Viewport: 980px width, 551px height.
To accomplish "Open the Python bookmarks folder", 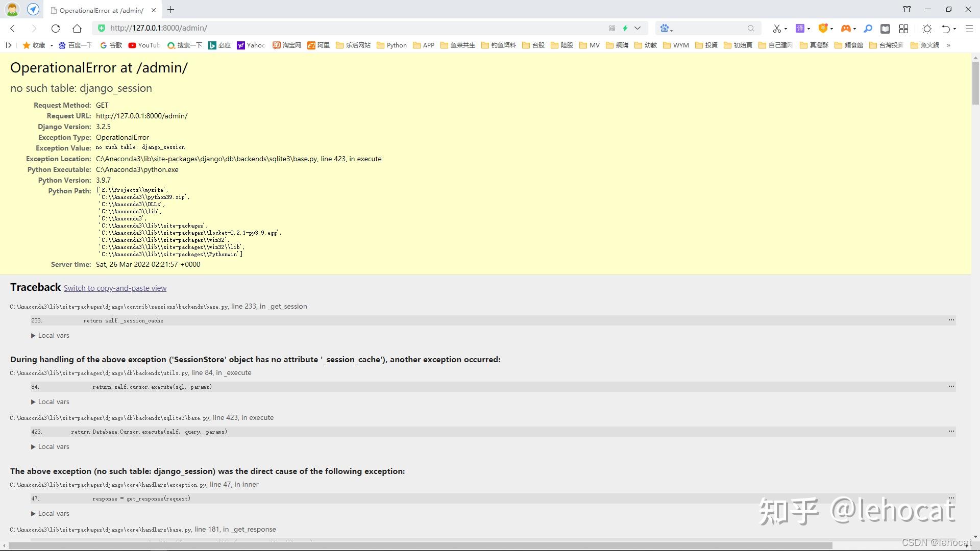I will [391, 45].
